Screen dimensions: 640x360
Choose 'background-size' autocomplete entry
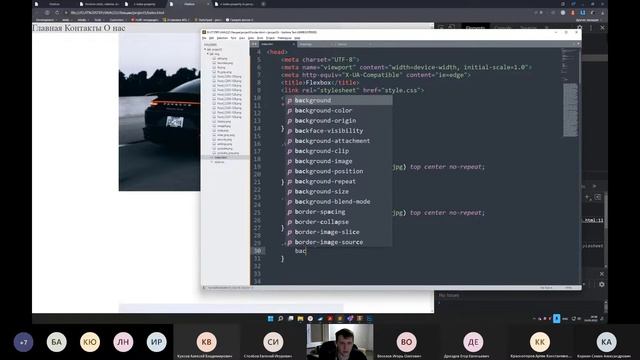pos(338,191)
